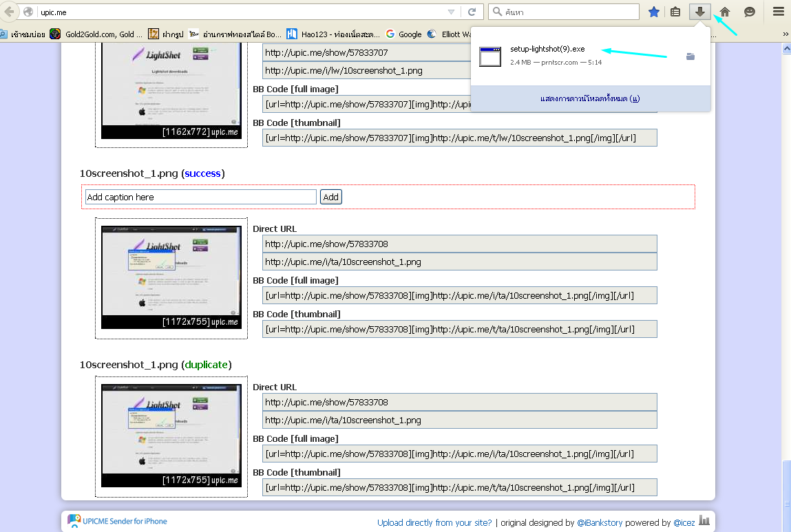Open setup-lightshot(9).exe download entry
Screen dimensions: 791x532
pos(590,56)
